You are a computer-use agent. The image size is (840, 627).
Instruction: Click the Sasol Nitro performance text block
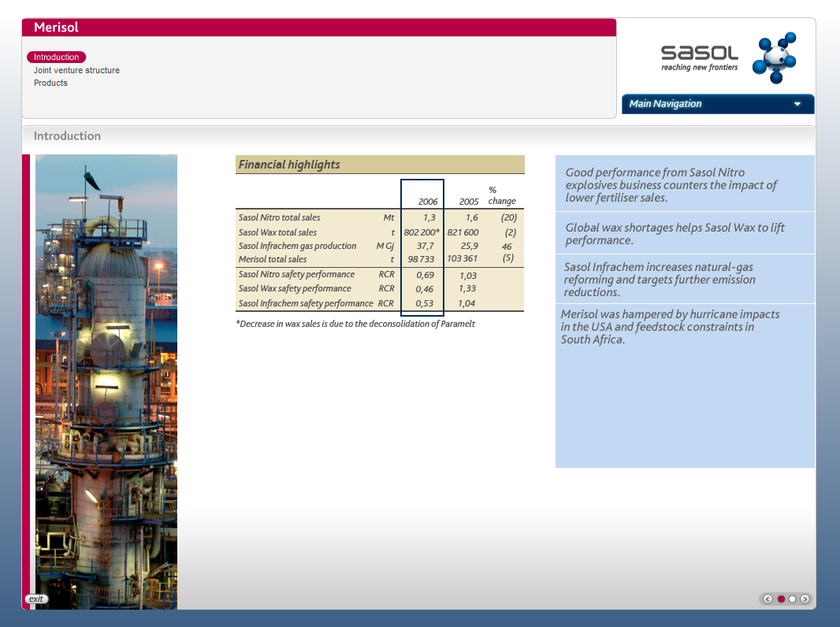click(x=684, y=184)
